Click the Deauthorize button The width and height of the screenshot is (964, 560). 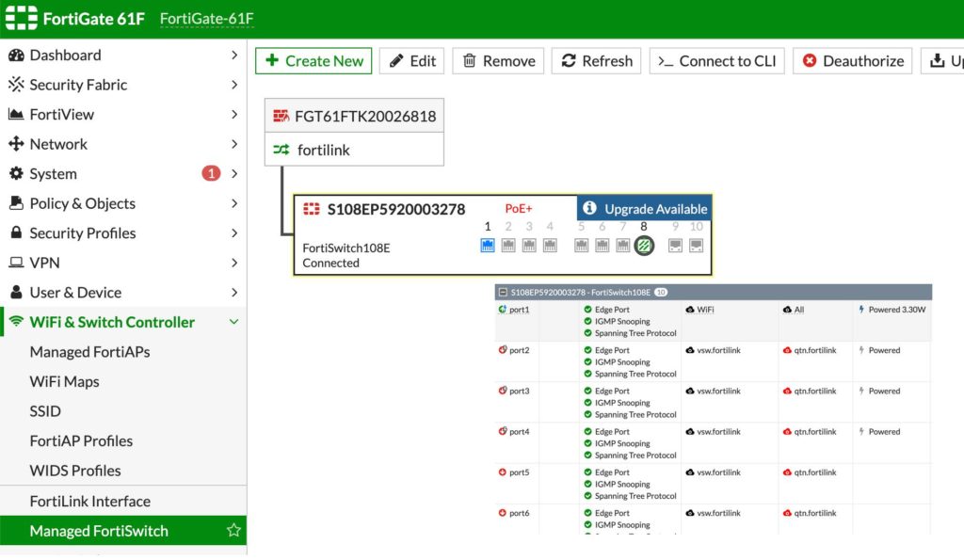(852, 61)
